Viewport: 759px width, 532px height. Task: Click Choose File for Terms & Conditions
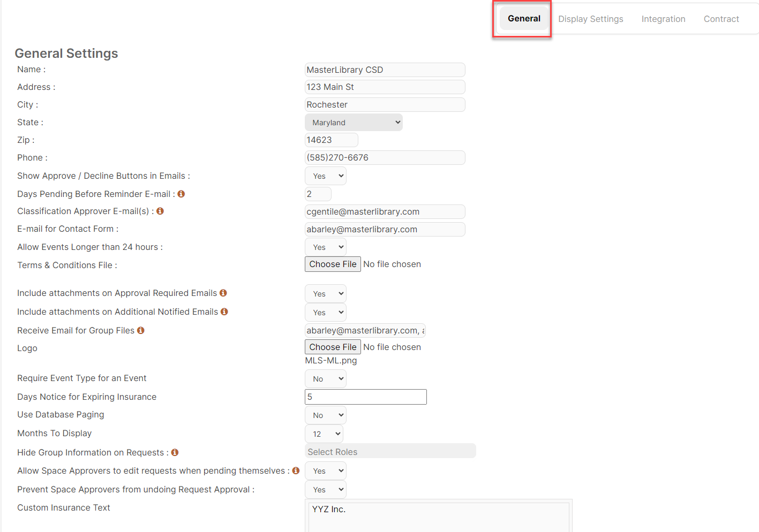coord(333,264)
